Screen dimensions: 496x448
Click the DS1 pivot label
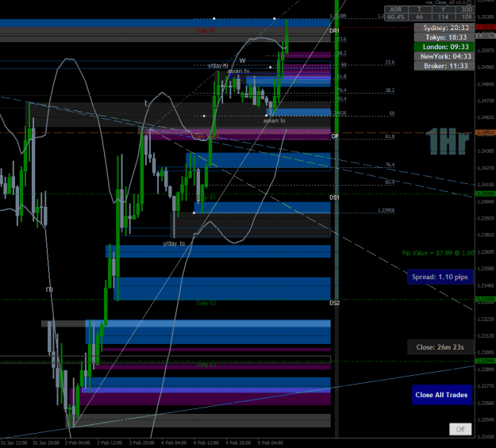coord(334,197)
